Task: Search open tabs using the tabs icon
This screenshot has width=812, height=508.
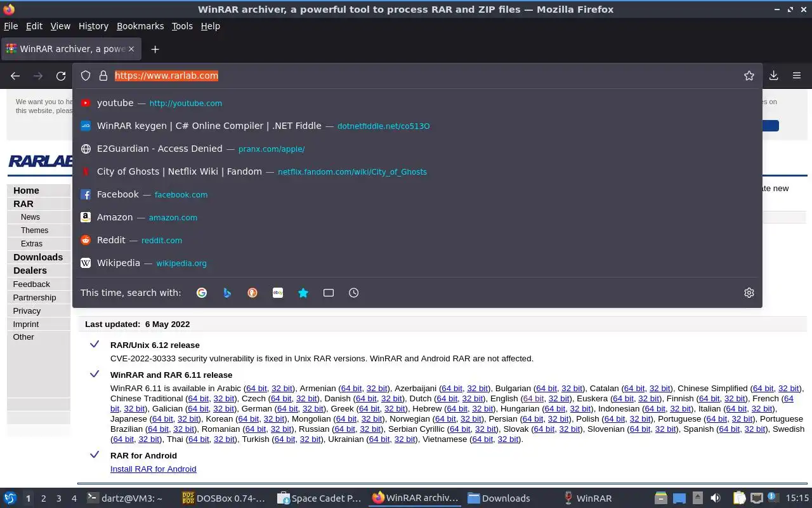Action: click(329, 293)
